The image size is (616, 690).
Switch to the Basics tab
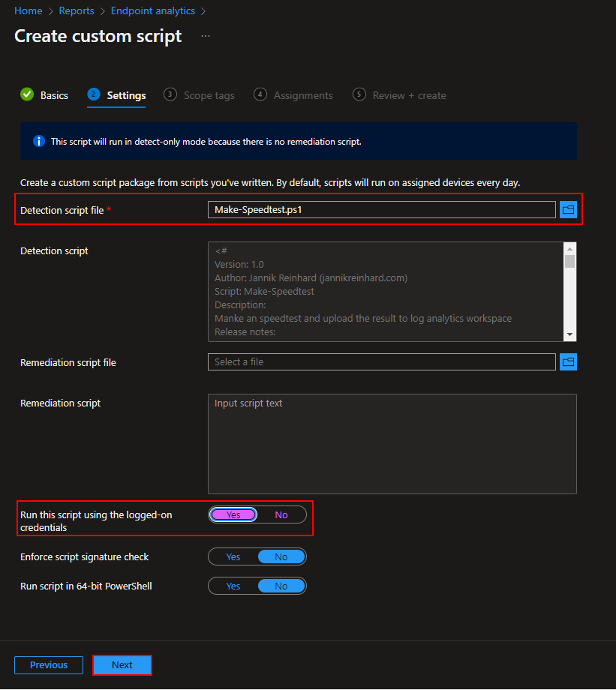pyautogui.click(x=54, y=95)
